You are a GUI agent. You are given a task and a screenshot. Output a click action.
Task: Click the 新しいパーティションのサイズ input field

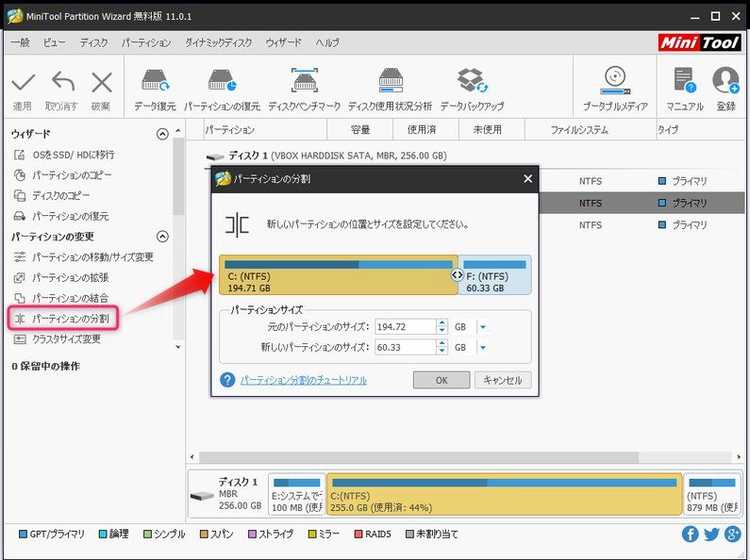point(405,347)
